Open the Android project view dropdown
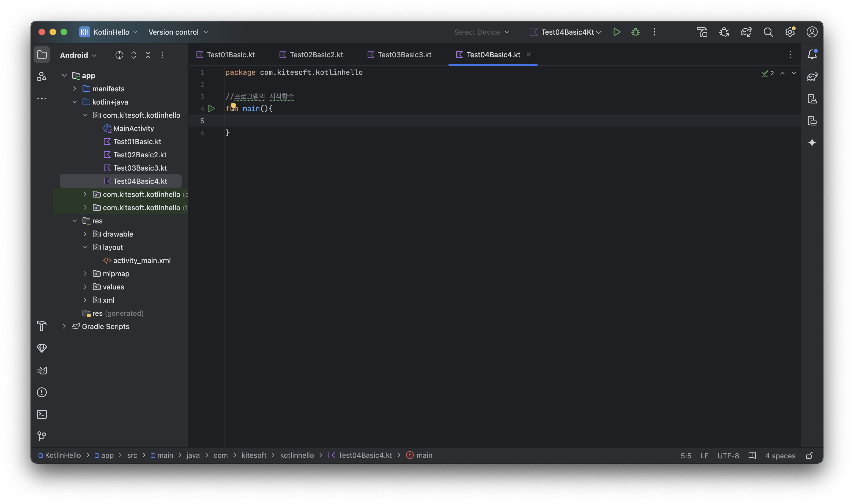This screenshot has width=854, height=504. click(x=78, y=55)
